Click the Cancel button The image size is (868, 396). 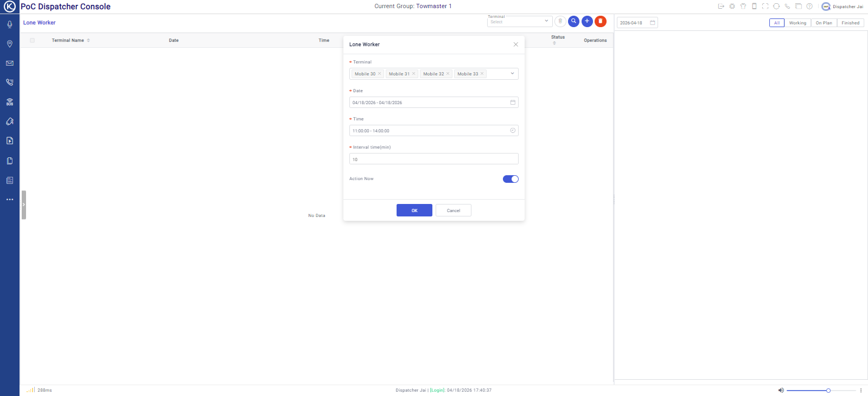coord(454,210)
